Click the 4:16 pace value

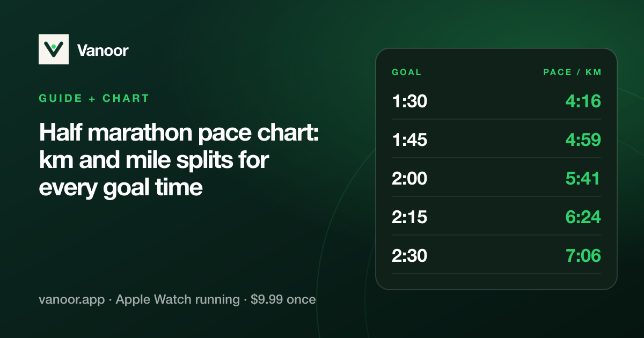[x=583, y=101]
